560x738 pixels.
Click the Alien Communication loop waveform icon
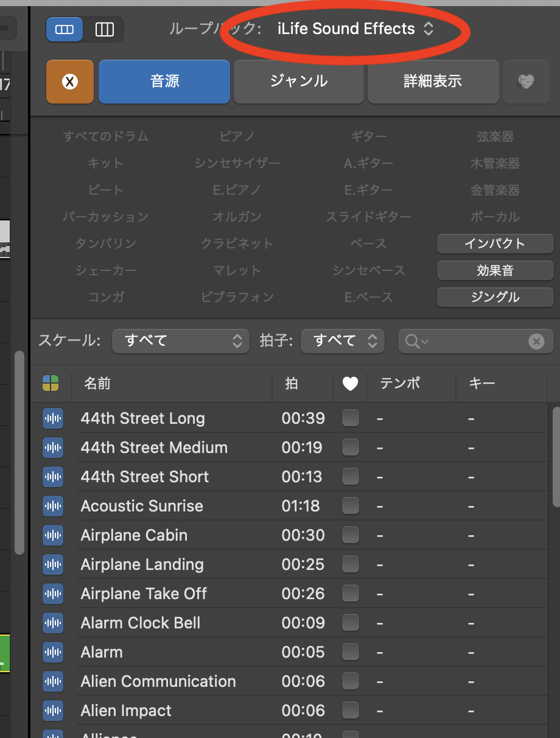click(53, 681)
